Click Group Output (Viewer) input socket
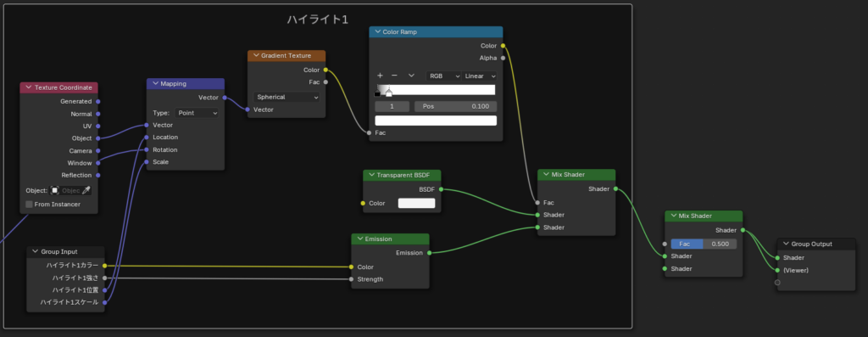Viewport: 868px width, 337px height. (x=777, y=270)
